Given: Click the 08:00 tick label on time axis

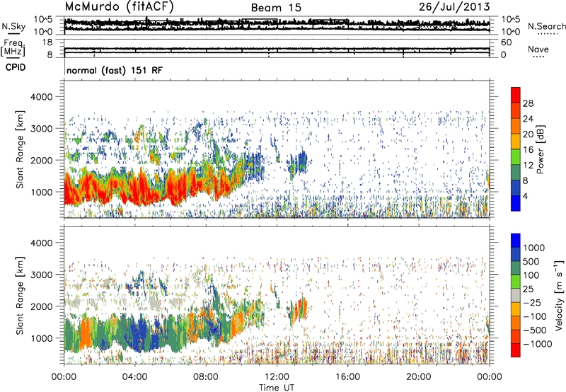Looking at the screenshot, I should tap(206, 377).
